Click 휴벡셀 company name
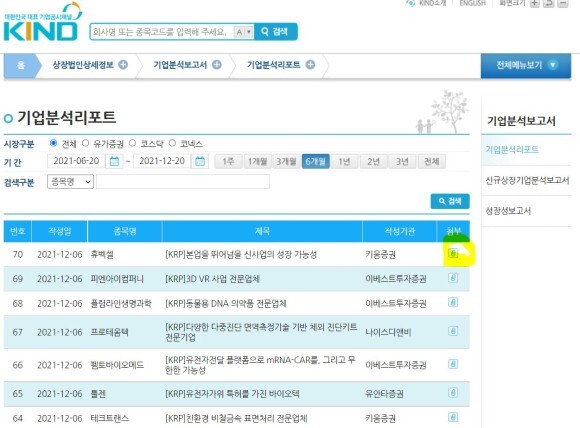The height and width of the screenshot is (428, 580). click(x=102, y=255)
